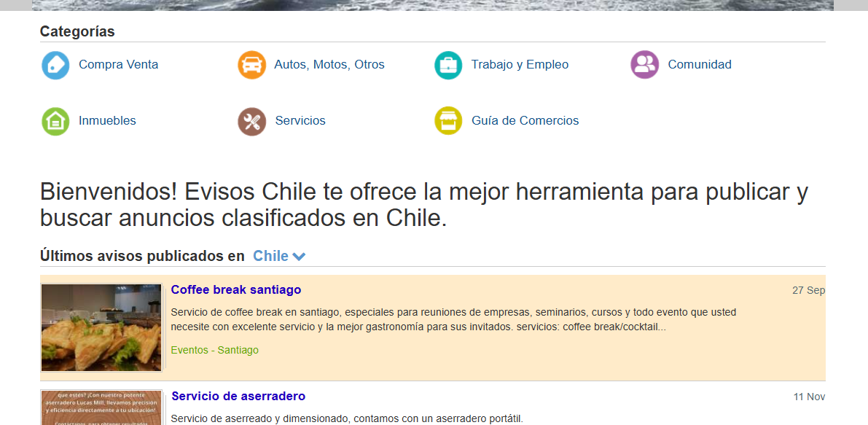Expand the Chile location chevron arrow
868x425 pixels.
click(x=298, y=257)
